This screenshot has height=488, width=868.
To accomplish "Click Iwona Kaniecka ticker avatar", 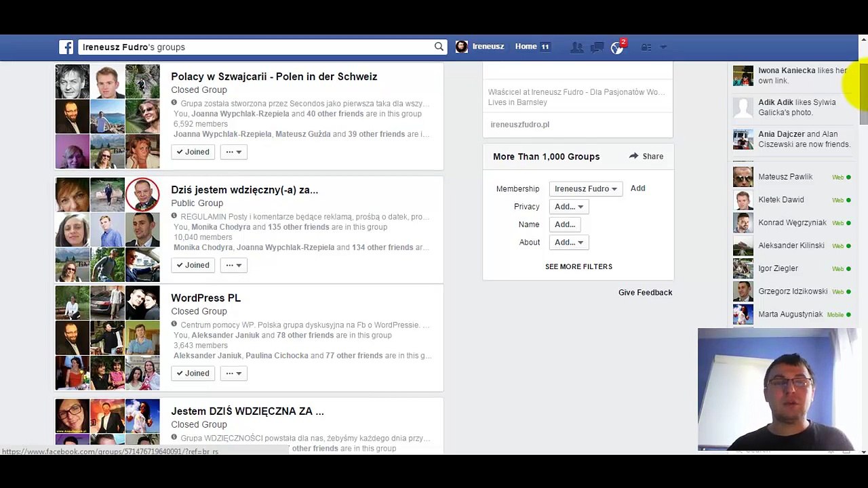I will (x=743, y=75).
